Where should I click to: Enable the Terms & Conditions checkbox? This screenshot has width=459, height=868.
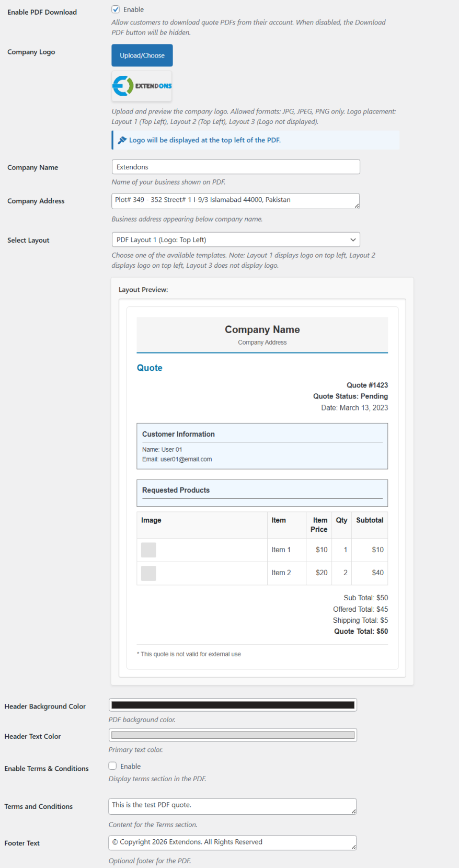click(112, 766)
